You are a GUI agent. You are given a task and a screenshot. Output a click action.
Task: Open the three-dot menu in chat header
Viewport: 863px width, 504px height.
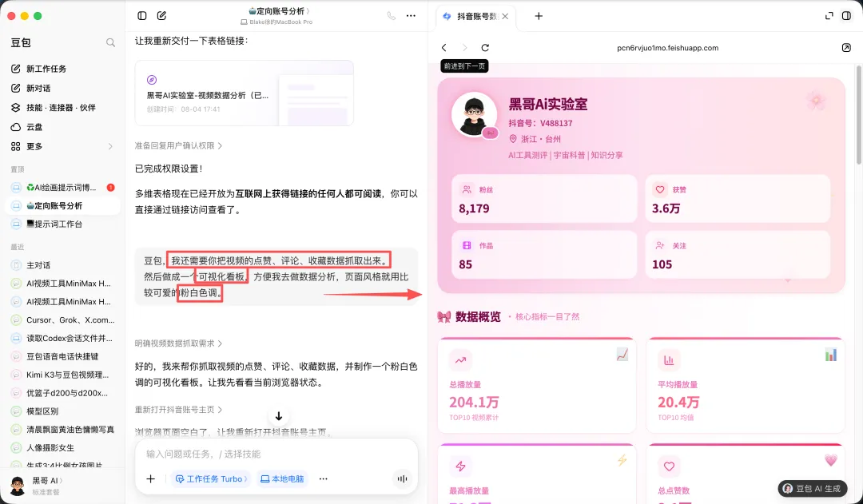tap(412, 15)
